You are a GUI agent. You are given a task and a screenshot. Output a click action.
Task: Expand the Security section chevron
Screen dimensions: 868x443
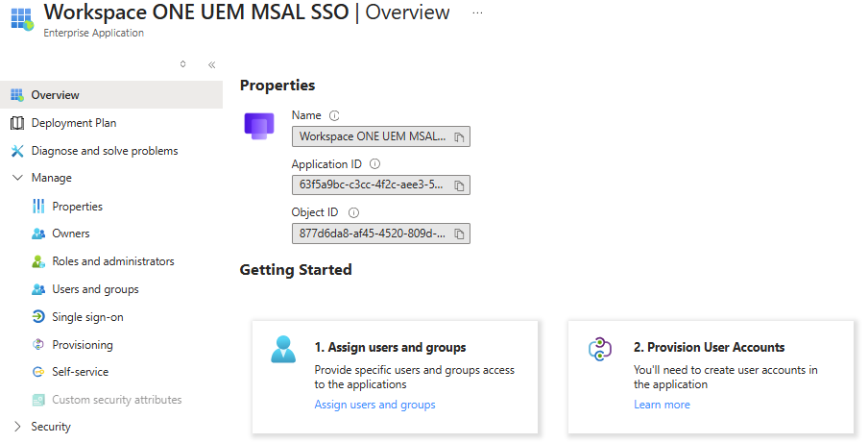pyautogui.click(x=17, y=427)
